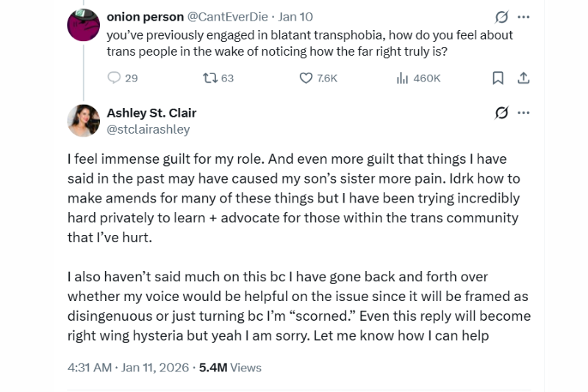Bookmark onion person's tweet
Viewport: 588px width, 392px height.
(x=498, y=78)
